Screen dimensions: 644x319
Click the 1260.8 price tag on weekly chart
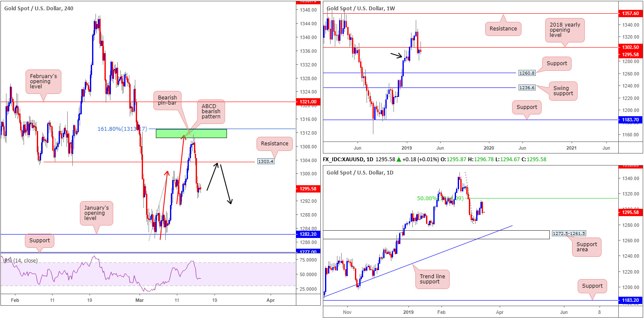click(x=527, y=73)
